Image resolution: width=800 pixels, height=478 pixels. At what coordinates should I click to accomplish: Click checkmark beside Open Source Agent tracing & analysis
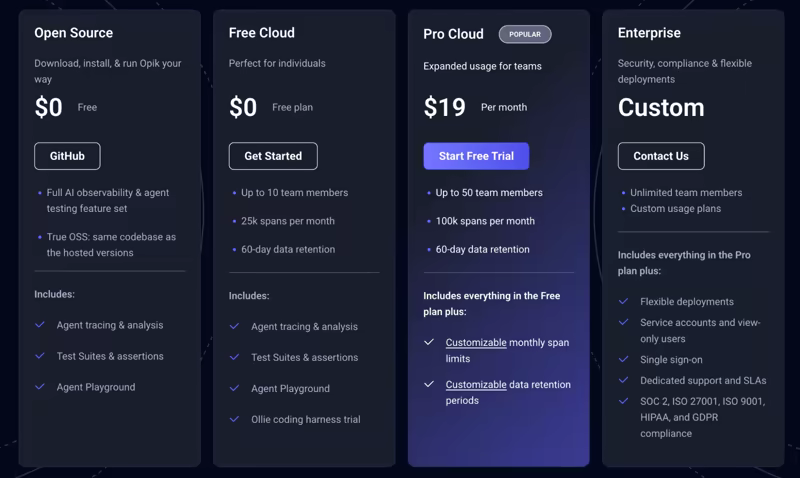pyautogui.click(x=40, y=324)
